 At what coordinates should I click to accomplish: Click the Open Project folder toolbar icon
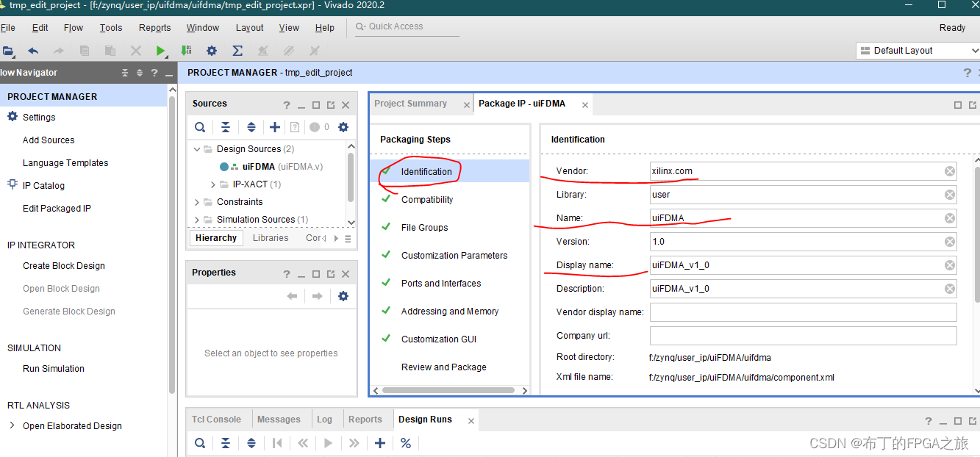[x=8, y=51]
